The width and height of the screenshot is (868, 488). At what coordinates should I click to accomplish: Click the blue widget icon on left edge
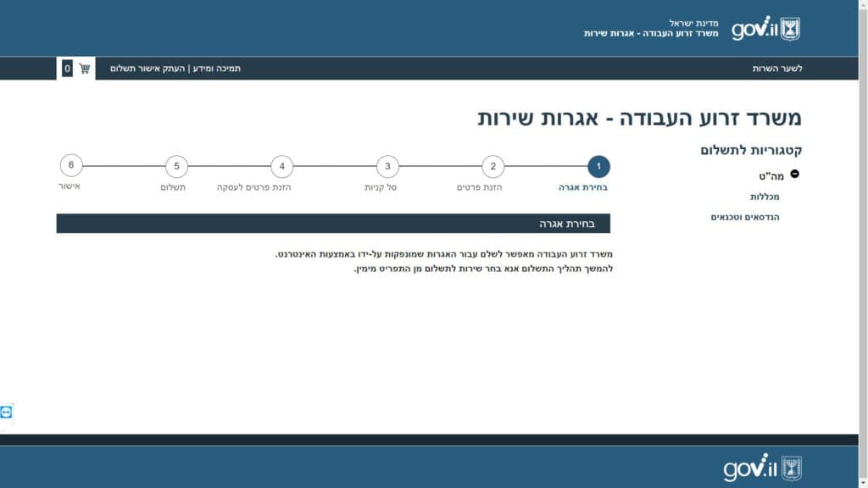7,412
